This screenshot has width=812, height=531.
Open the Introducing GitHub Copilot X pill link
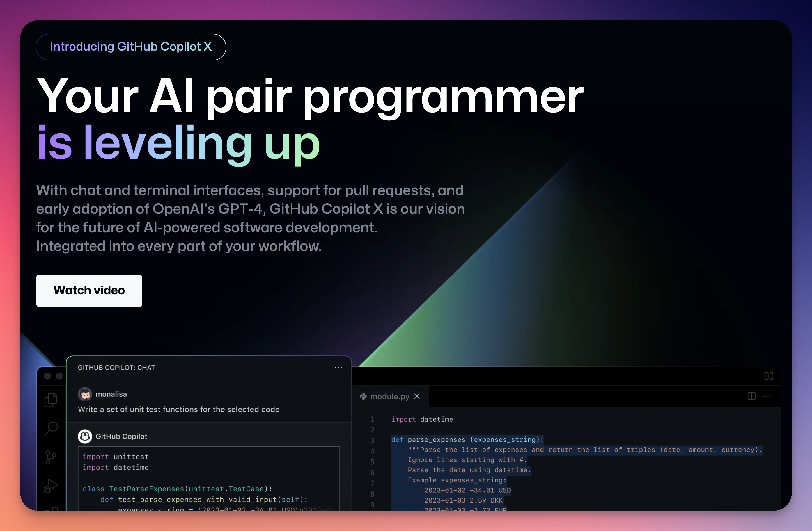131,47
